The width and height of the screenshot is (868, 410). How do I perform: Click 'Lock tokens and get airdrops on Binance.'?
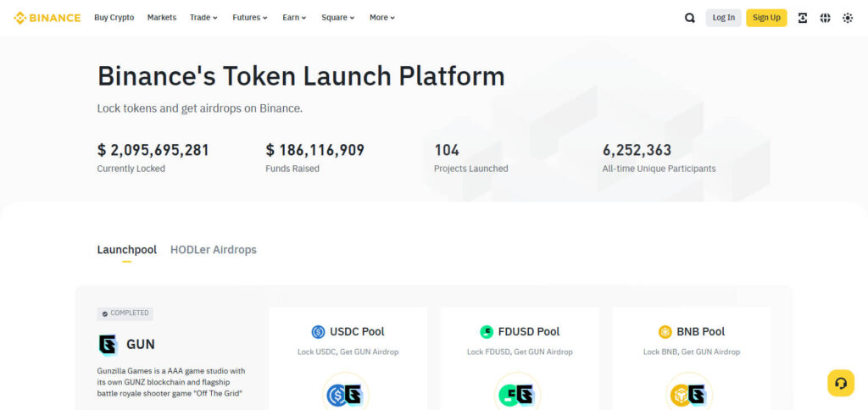coord(200,108)
